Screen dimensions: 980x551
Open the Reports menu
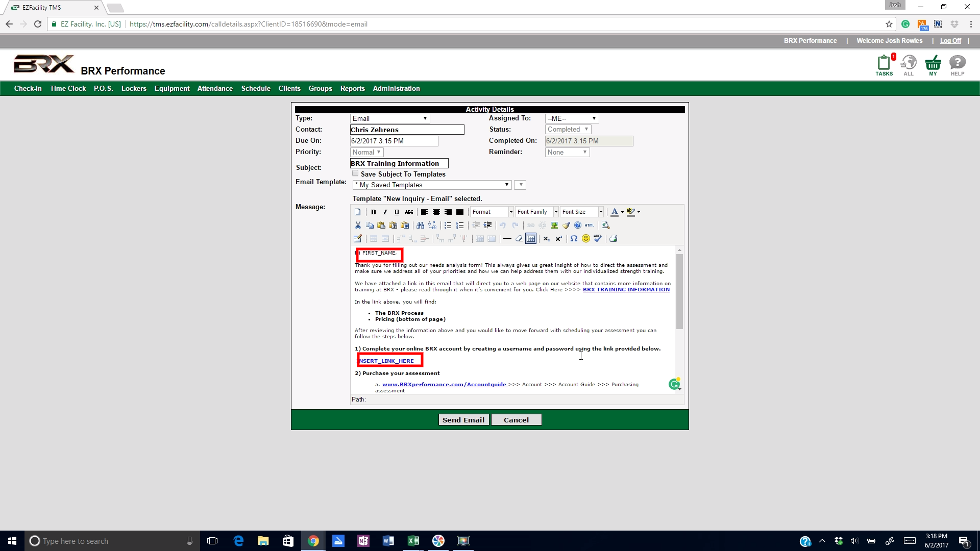pyautogui.click(x=352, y=89)
